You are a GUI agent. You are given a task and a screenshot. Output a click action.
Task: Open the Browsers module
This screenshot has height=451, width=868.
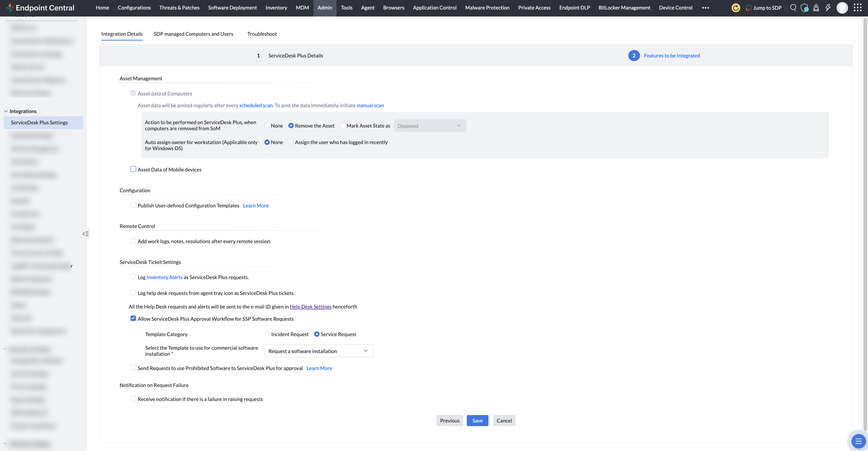click(x=394, y=8)
